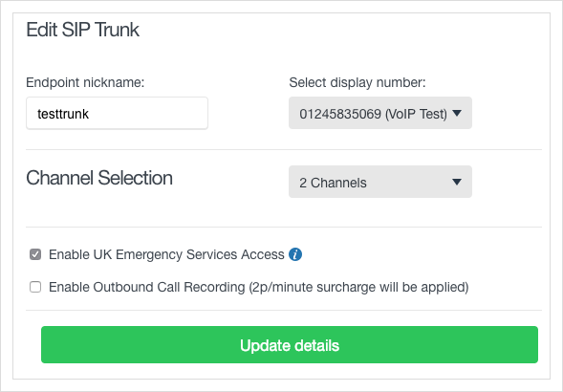Select the 01245835069 (VoIP Test) option box

click(380, 113)
